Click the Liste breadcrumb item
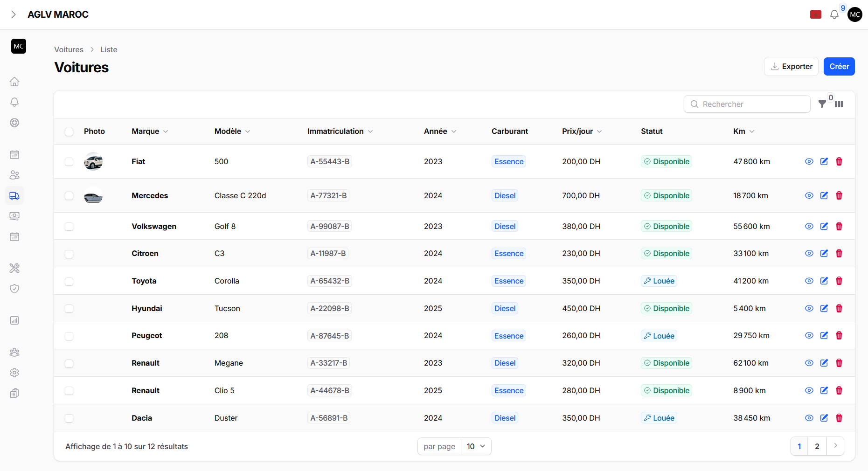The image size is (868, 471). tap(109, 49)
